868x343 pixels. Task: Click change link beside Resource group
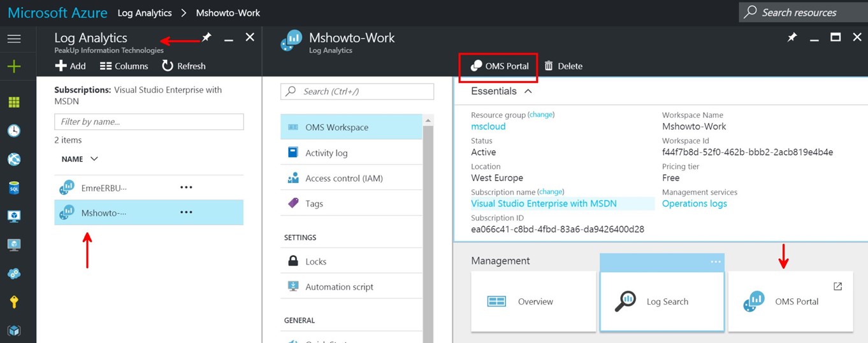(x=541, y=115)
